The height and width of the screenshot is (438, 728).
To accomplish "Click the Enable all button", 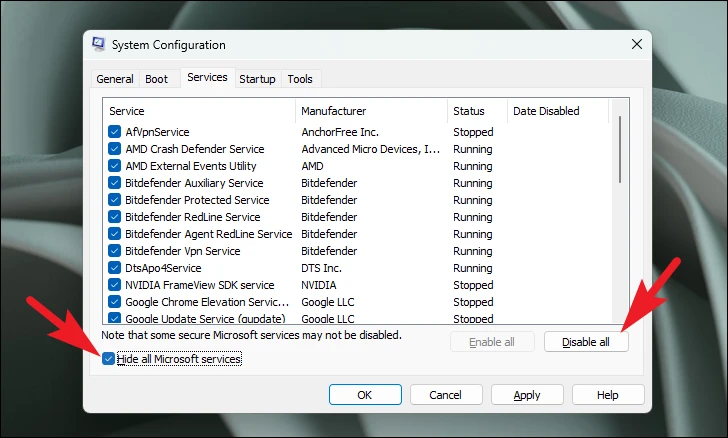I will coord(492,342).
